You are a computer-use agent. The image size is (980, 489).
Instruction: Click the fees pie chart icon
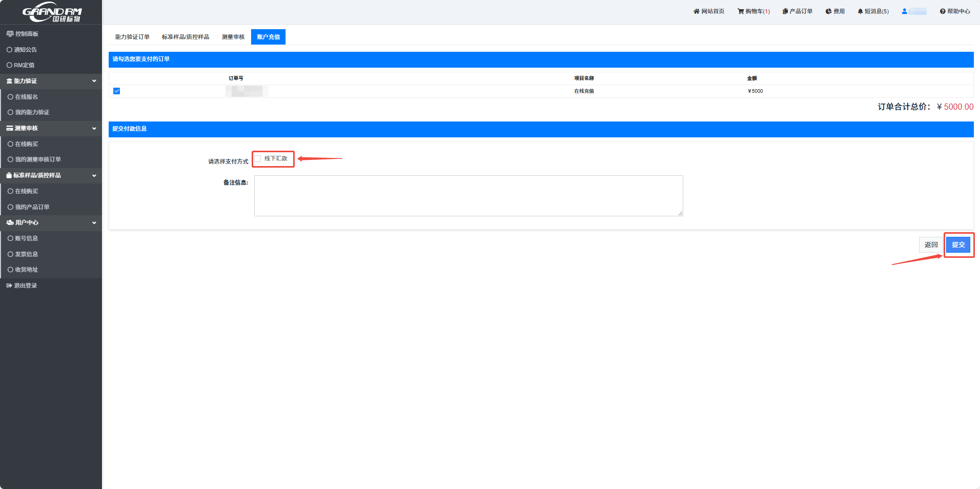pos(828,11)
